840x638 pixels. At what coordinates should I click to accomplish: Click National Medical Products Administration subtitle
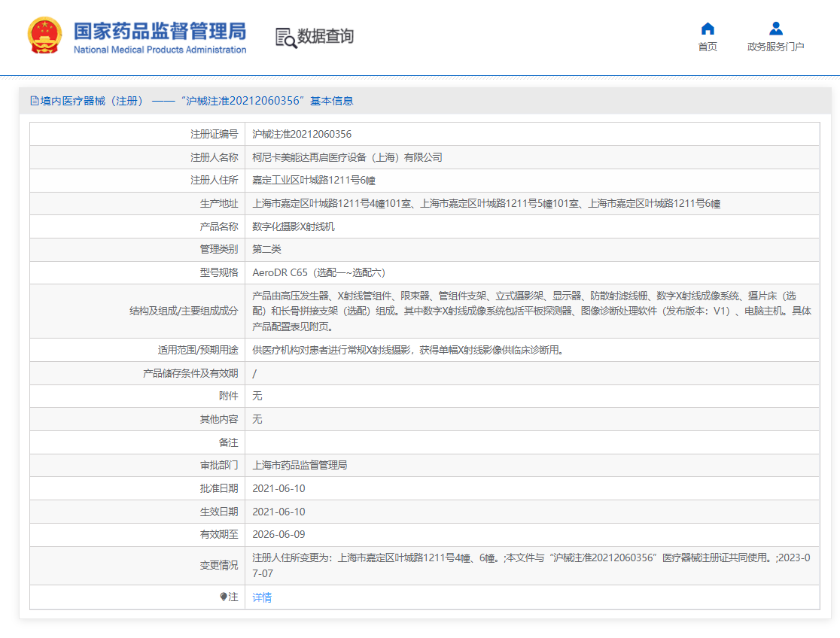click(160, 50)
